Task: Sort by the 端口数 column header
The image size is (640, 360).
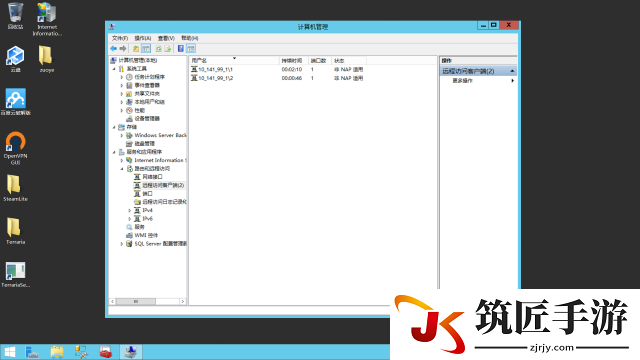Action: 320,60
